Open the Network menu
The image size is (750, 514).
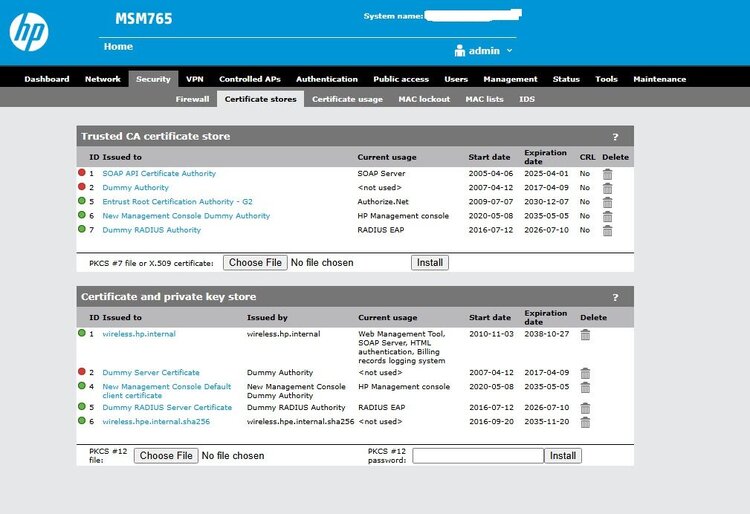[x=103, y=79]
